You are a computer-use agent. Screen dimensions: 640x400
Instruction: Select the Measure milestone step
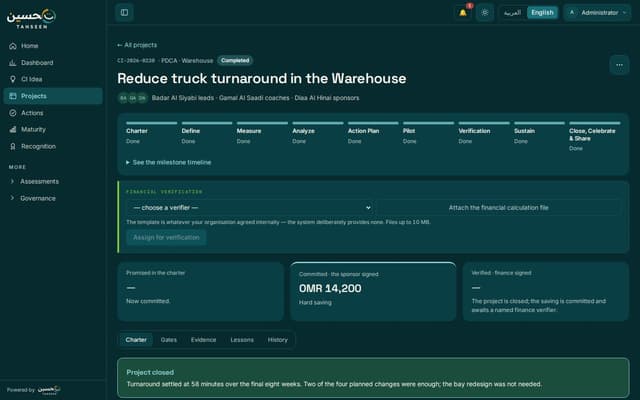(x=262, y=132)
